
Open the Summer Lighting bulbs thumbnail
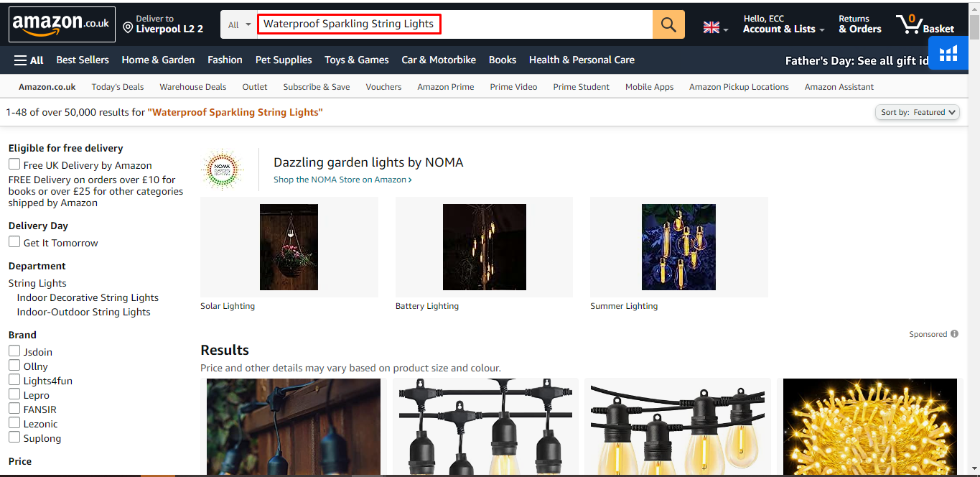[678, 247]
